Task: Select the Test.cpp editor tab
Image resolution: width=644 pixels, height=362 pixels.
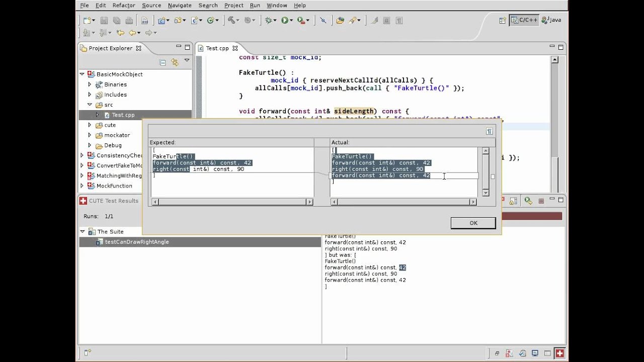Action: tap(217, 48)
